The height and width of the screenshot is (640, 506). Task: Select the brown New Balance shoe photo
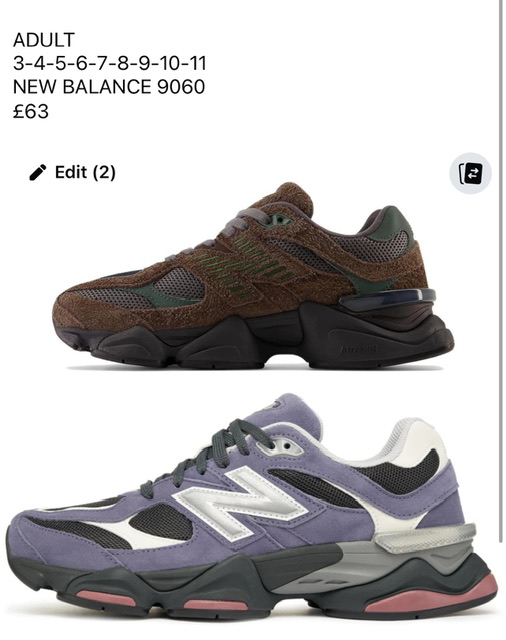pos(253,276)
